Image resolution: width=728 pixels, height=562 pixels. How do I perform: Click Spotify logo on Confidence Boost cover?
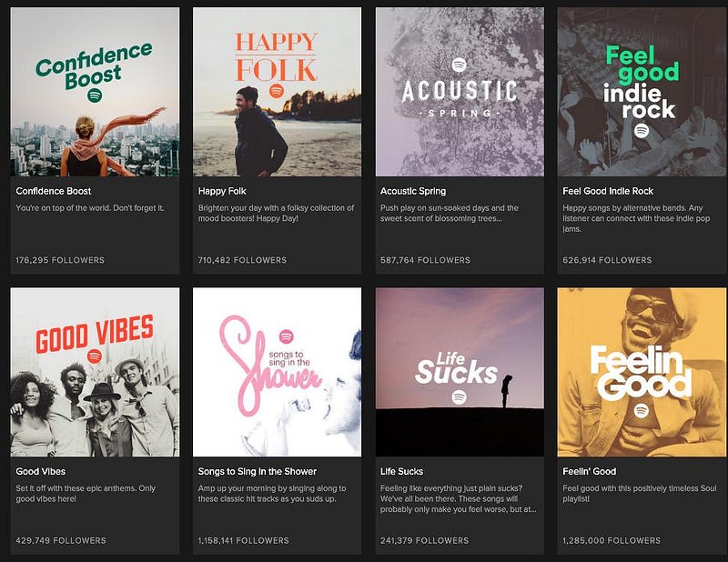point(96,95)
